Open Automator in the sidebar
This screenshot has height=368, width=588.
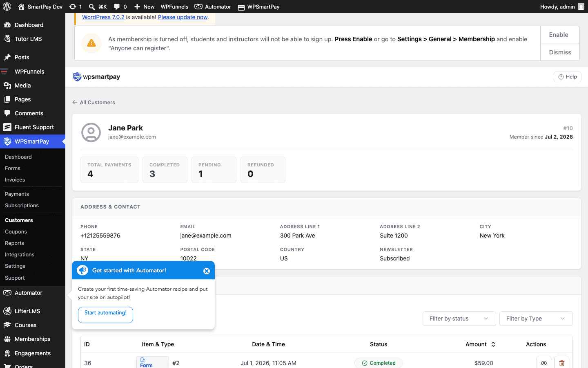pyautogui.click(x=33, y=293)
